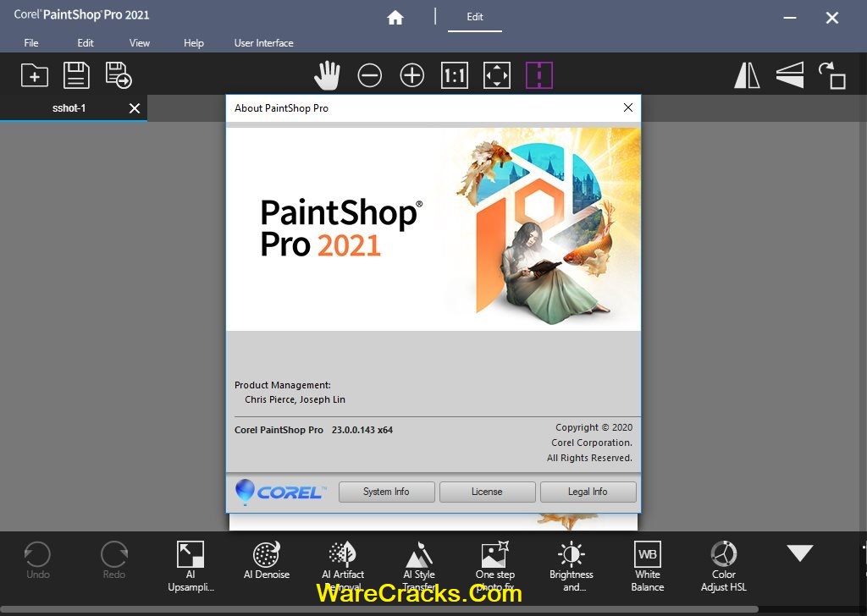Open the AI Style Transfer tool
Image resolution: width=867 pixels, height=616 pixels.
click(x=419, y=558)
